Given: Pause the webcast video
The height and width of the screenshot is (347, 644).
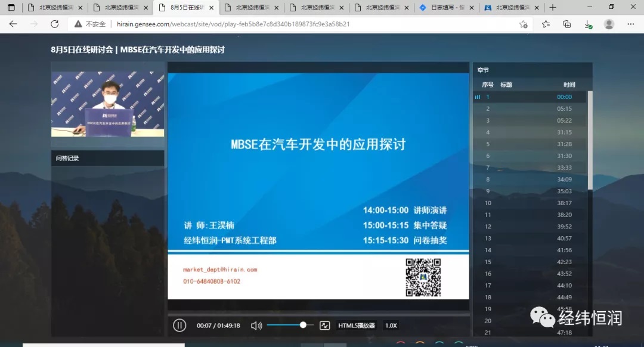Looking at the screenshot, I should pos(179,326).
